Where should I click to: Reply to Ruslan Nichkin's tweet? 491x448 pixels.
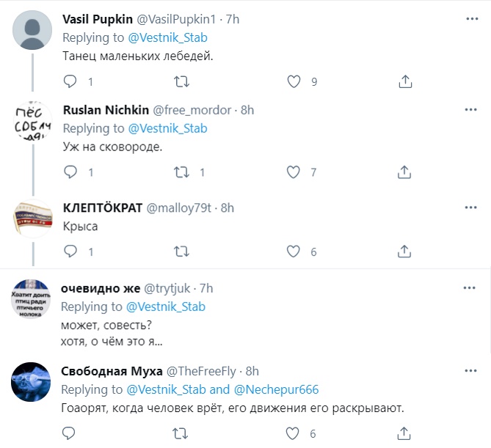[70, 172]
